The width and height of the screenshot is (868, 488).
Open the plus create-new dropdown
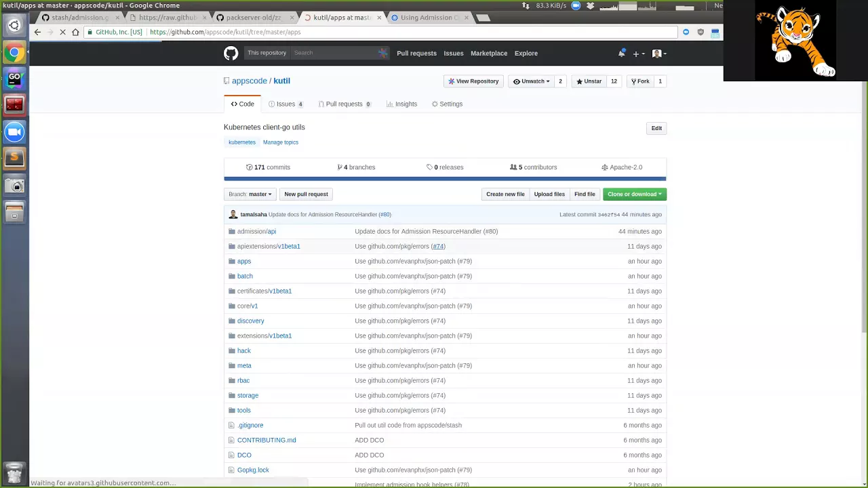coord(639,54)
